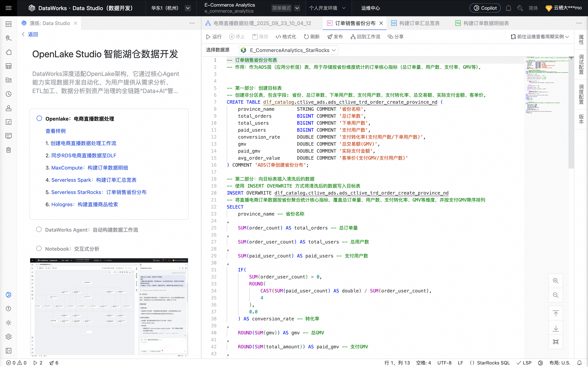Open the 查看样例 link

[x=55, y=131]
